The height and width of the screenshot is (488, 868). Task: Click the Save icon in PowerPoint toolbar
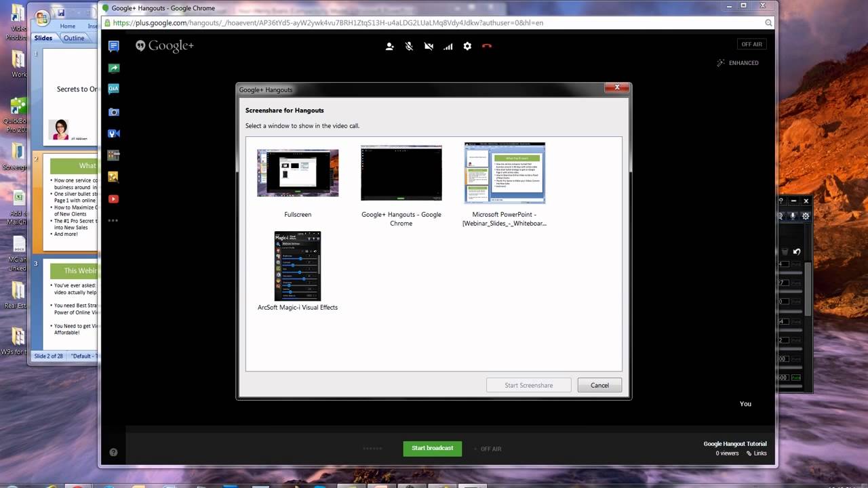tap(60, 13)
